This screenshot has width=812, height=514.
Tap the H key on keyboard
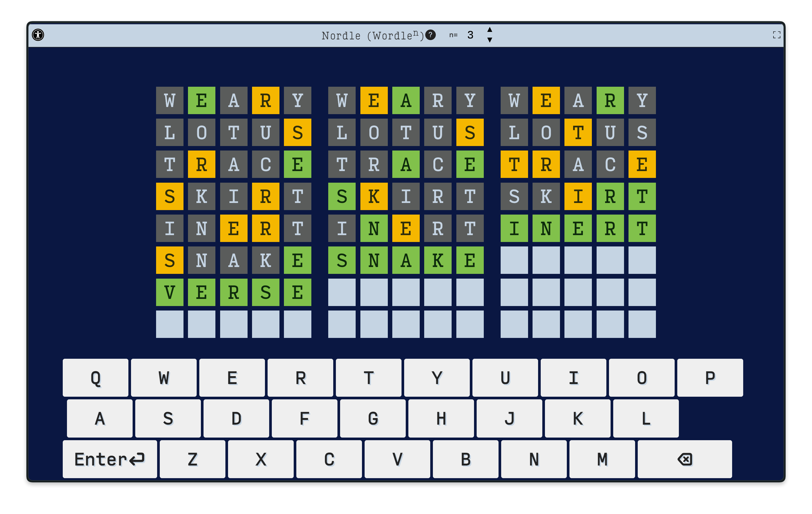(441, 418)
